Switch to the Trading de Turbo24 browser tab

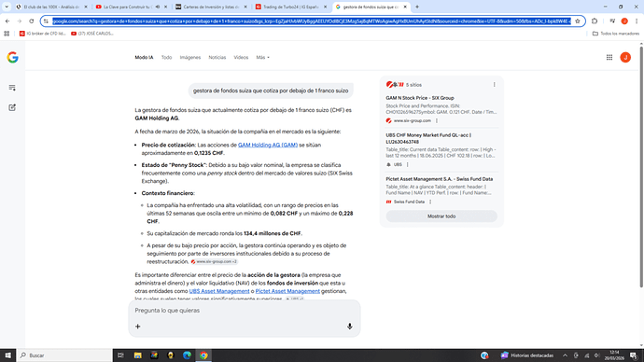click(x=291, y=7)
